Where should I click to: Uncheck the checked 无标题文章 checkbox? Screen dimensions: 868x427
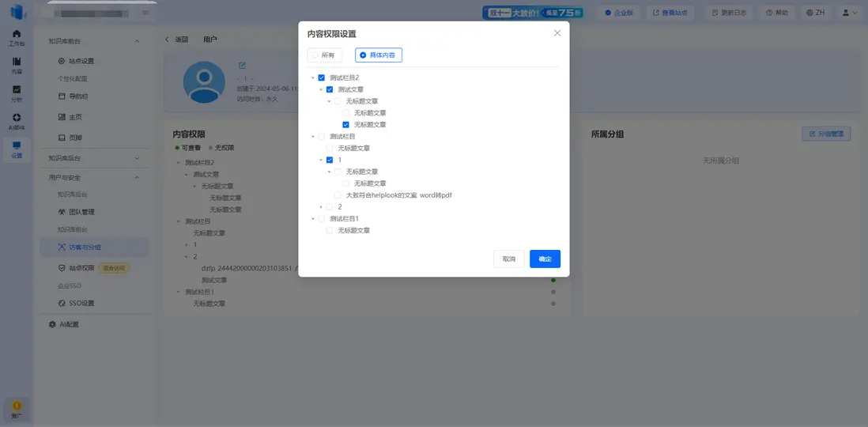[346, 125]
